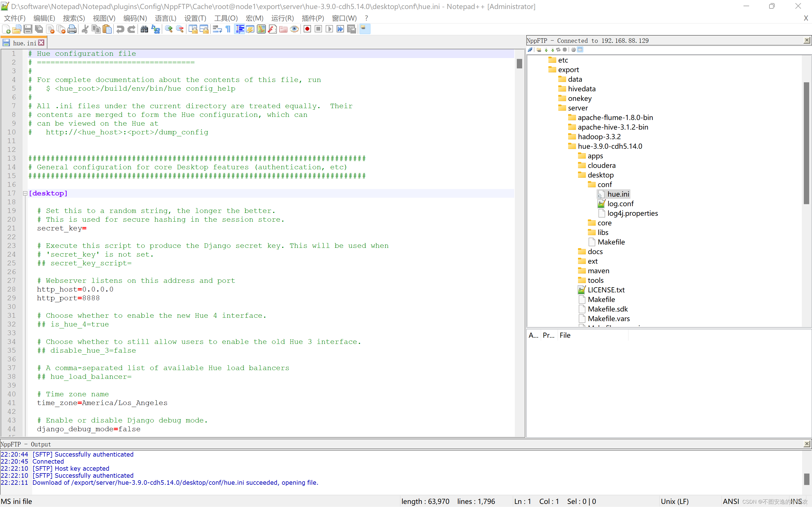Click the Print toolbar icon
The image size is (812, 507).
pyautogui.click(x=72, y=30)
